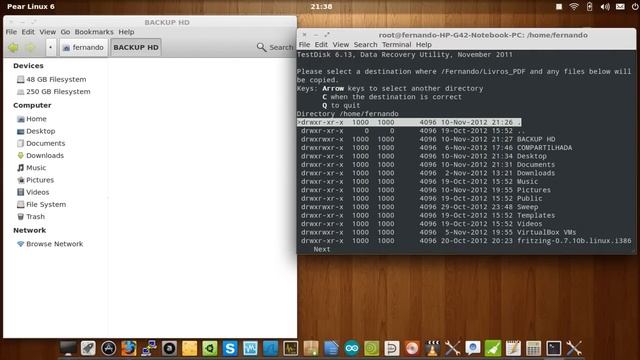Open Home in the sidebar
This screenshot has height=360, width=640.
(32, 119)
